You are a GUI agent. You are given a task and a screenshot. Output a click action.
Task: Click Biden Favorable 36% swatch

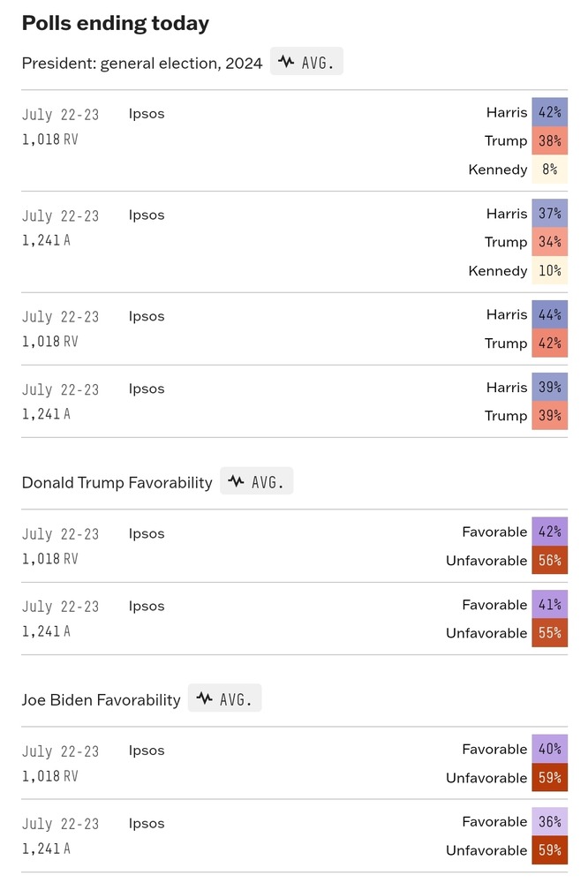coord(550,821)
